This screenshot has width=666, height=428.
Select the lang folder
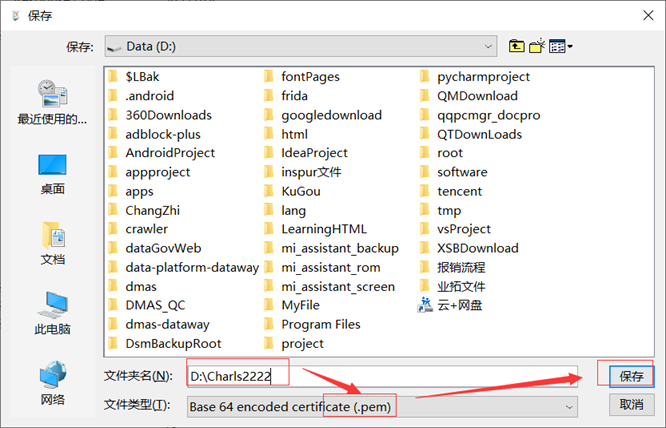coord(285,210)
